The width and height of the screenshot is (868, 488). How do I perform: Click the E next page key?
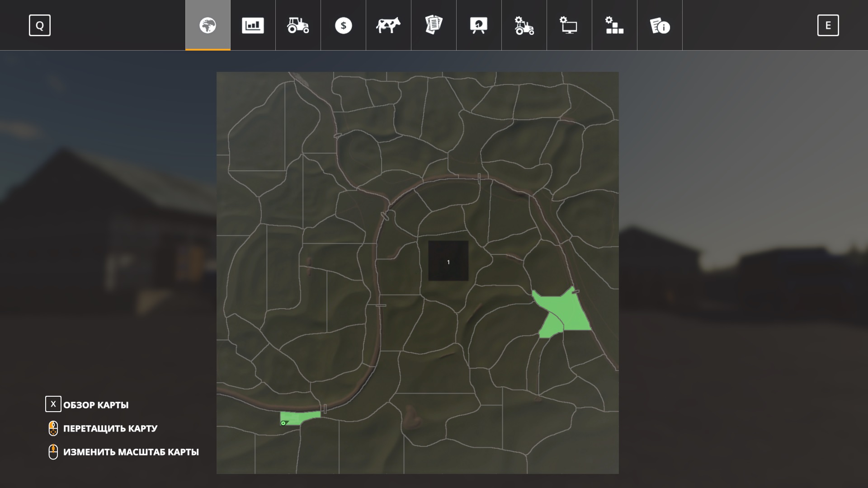(828, 25)
